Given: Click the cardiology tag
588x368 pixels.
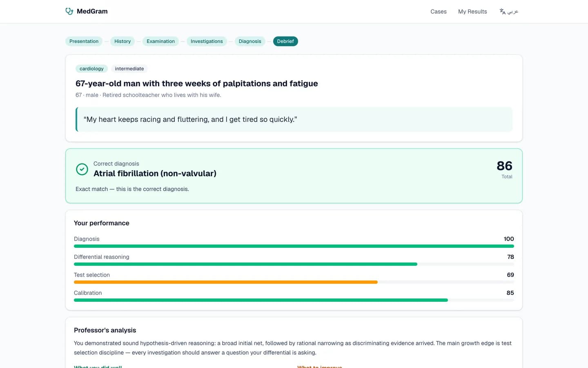Looking at the screenshot, I should point(91,69).
